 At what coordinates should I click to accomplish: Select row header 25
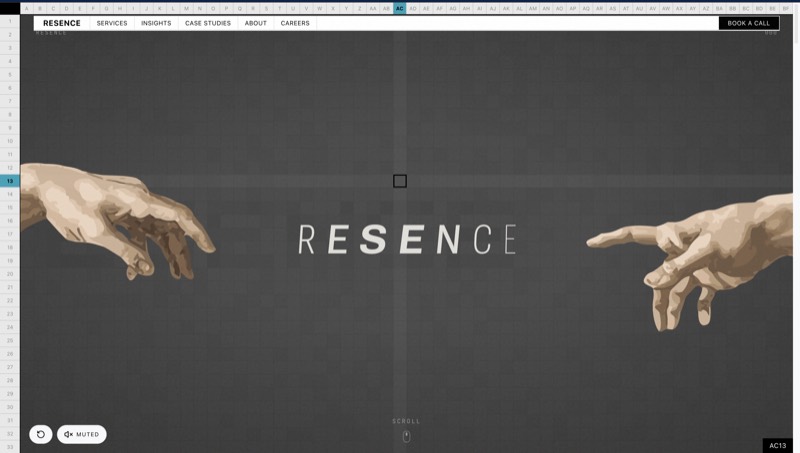(10, 340)
